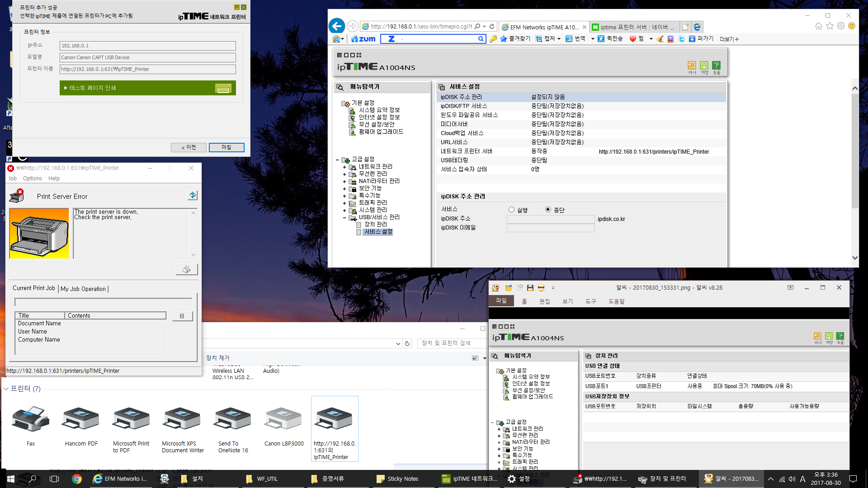Click the ipDISK 주소 input field
Screen dimensions: 868x488
(551, 219)
